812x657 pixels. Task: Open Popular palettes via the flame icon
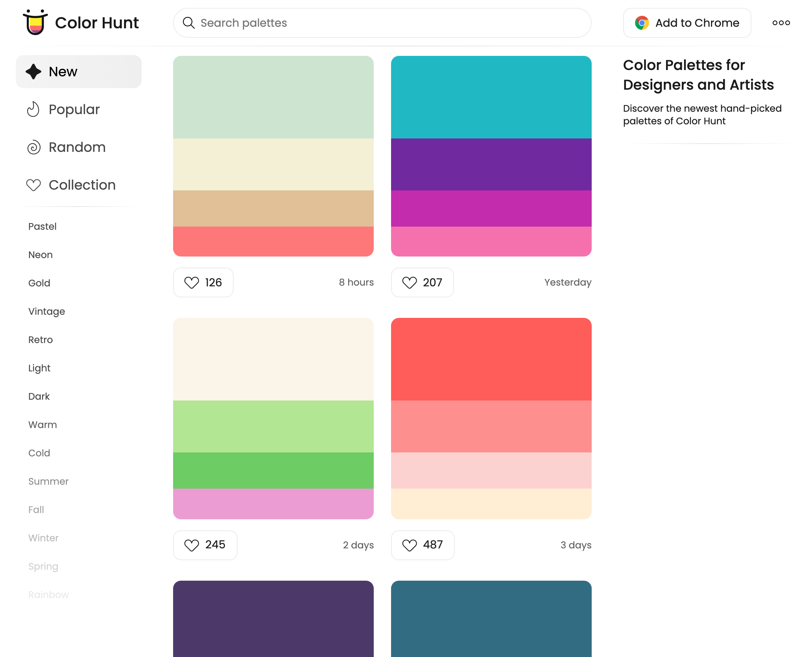33,109
